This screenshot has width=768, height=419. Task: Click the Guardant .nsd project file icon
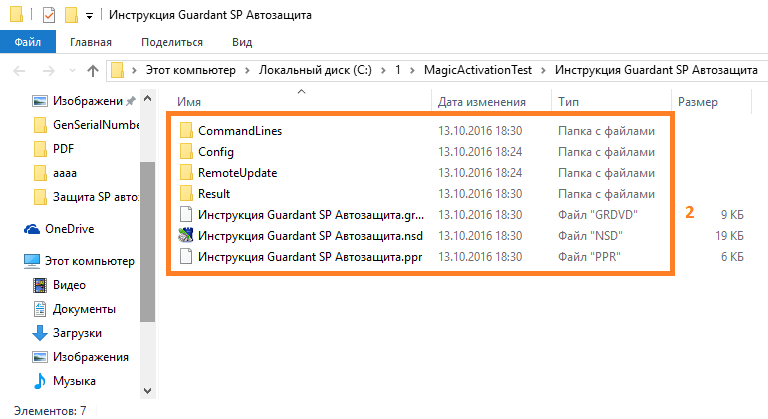185,236
